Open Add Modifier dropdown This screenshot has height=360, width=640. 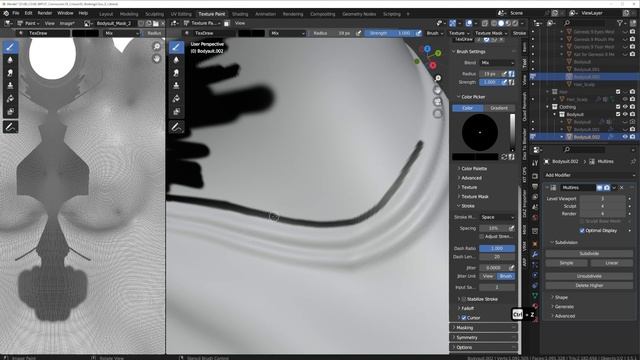[x=589, y=175]
